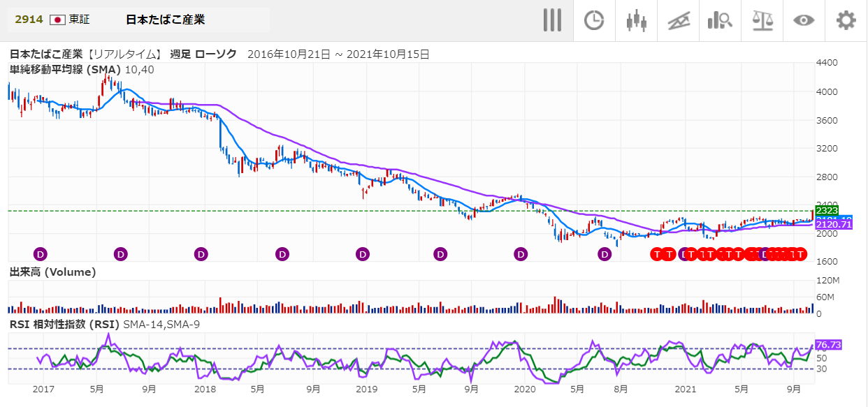Toggle the eye visibility icon in toolbar

pos(804,20)
